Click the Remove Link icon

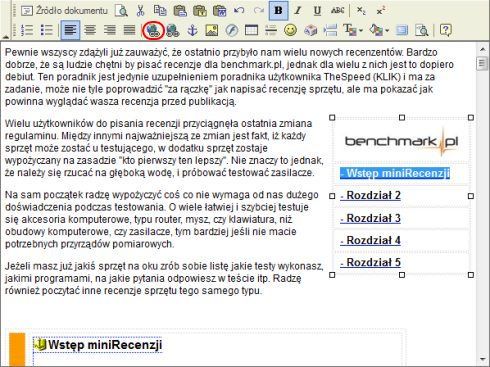(173, 31)
